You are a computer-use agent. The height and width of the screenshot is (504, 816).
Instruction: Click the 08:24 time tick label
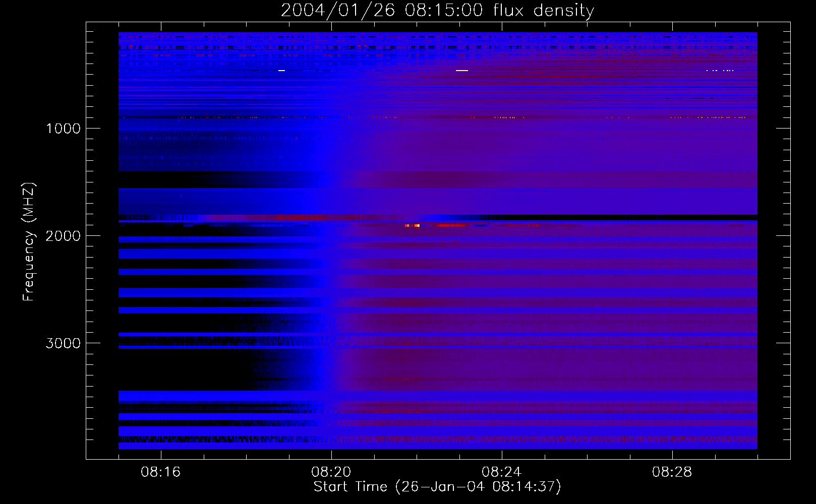[502, 472]
